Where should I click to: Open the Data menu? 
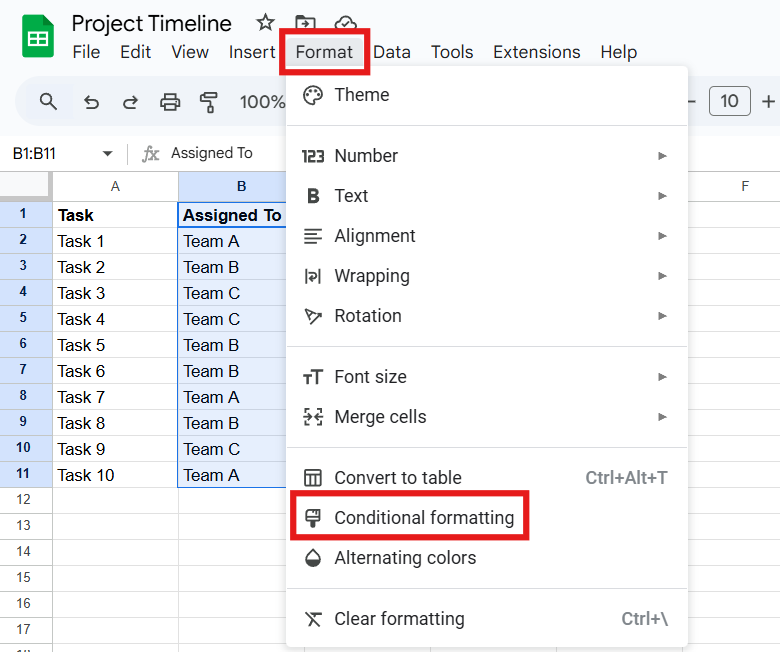[392, 52]
